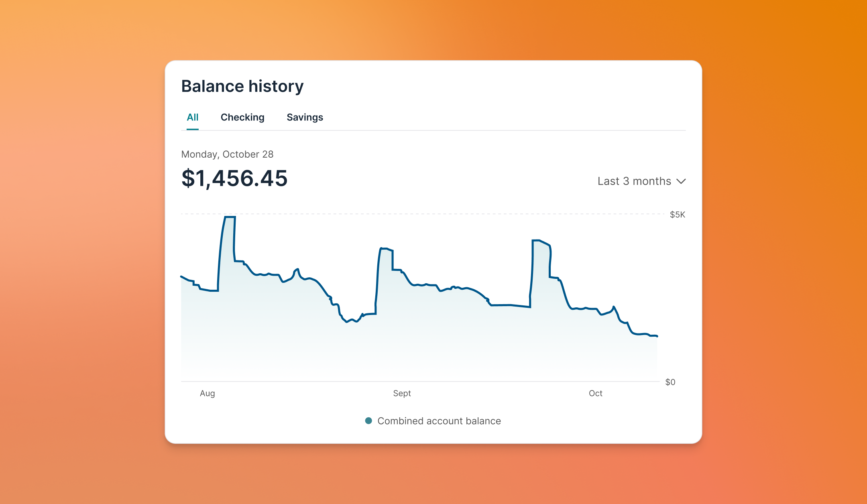
Task: Click the end point of the balance line
Action: pos(657,336)
